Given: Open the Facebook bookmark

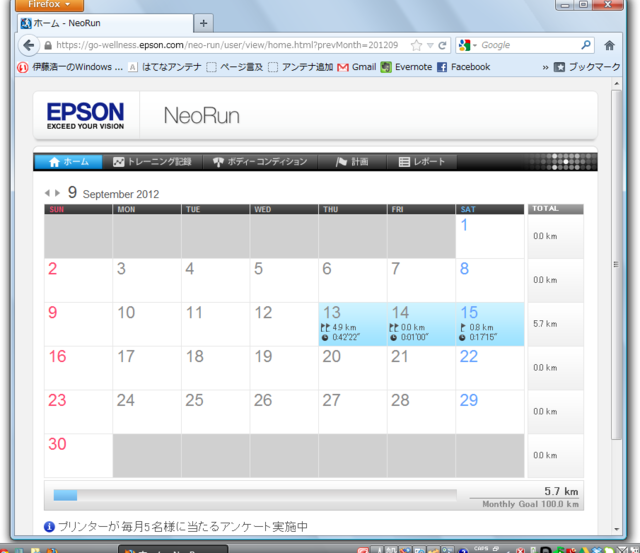Looking at the screenshot, I should coord(463,67).
